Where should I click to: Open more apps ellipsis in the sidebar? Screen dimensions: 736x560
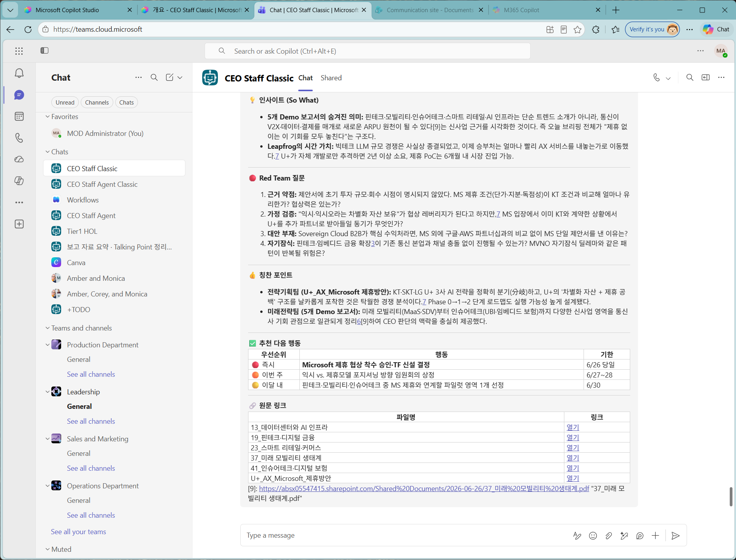19,202
